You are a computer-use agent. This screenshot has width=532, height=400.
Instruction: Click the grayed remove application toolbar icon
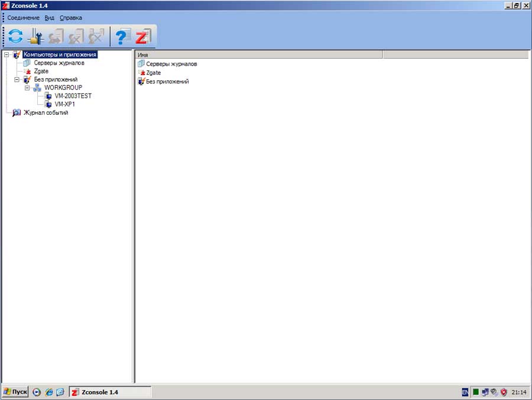pyautogui.click(x=97, y=36)
